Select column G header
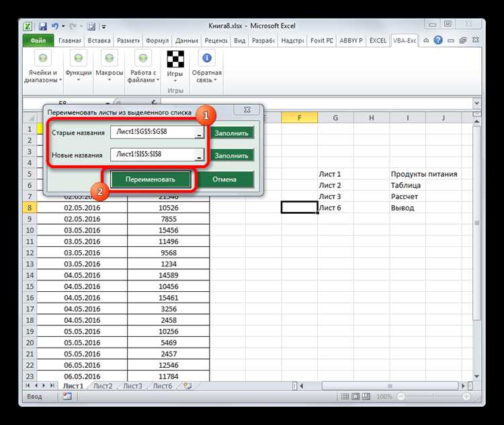504x425 pixels. tap(335, 118)
